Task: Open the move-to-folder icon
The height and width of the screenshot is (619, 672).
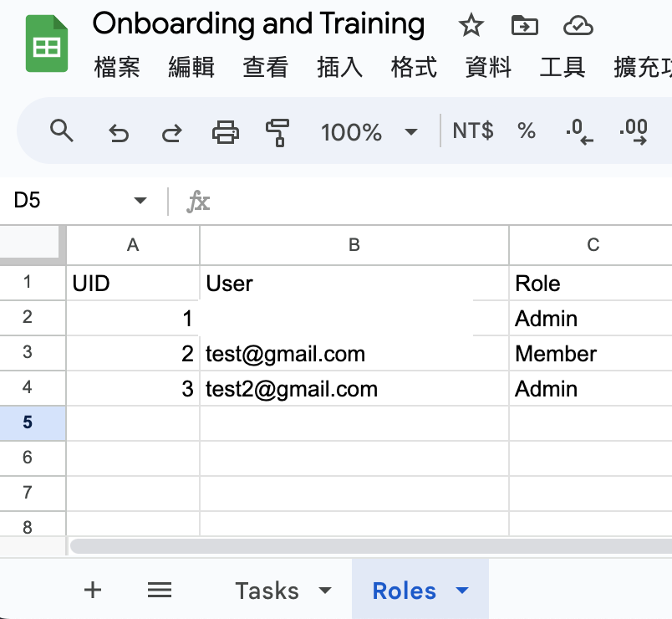Action: pos(525,25)
